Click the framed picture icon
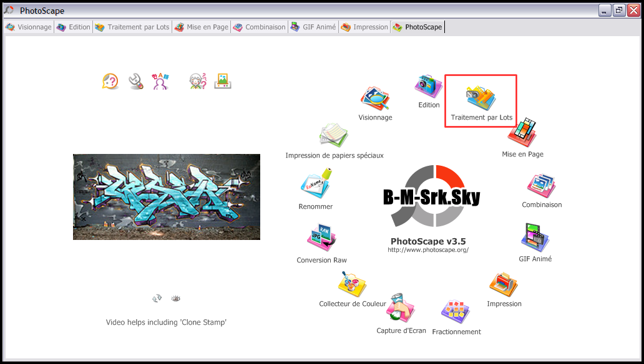Viewport: 644px width, 364px height. (x=223, y=81)
